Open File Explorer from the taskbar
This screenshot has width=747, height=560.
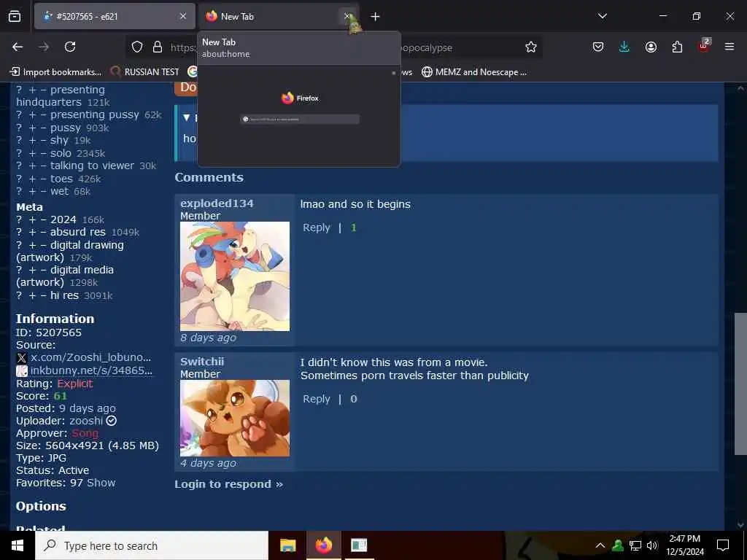tap(287, 545)
